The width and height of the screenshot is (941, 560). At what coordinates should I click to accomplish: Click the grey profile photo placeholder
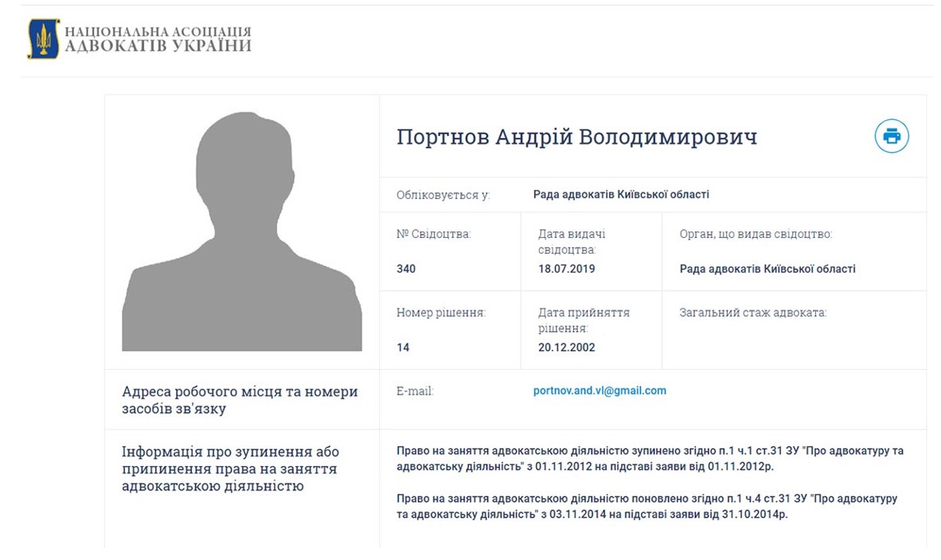(x=241, y=231)
